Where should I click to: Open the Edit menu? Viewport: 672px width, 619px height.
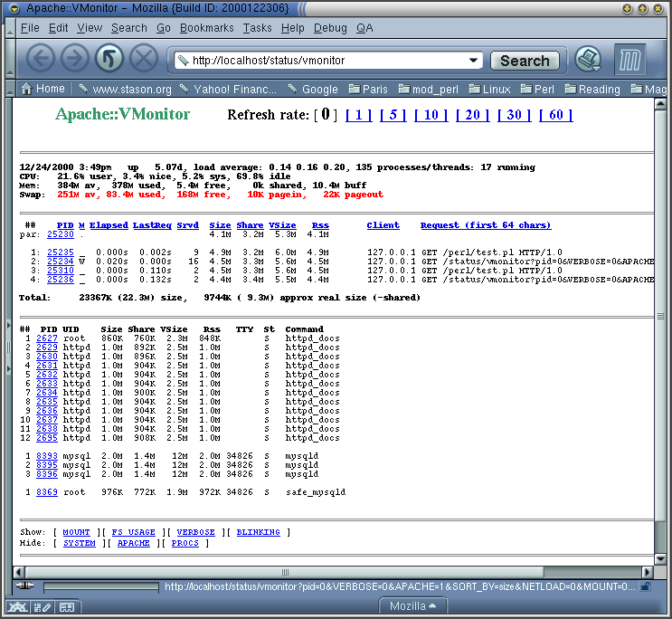point(58,28)
